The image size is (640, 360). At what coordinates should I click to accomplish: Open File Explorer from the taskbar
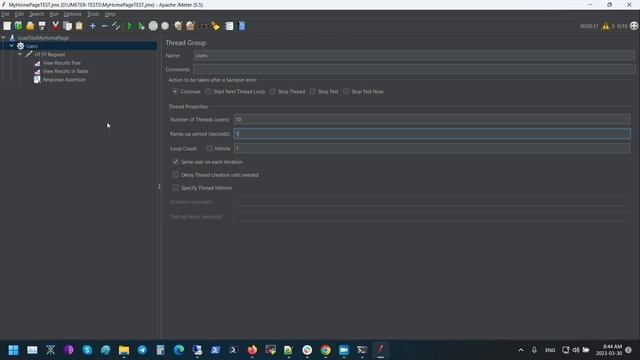click(x=124, y=350)
